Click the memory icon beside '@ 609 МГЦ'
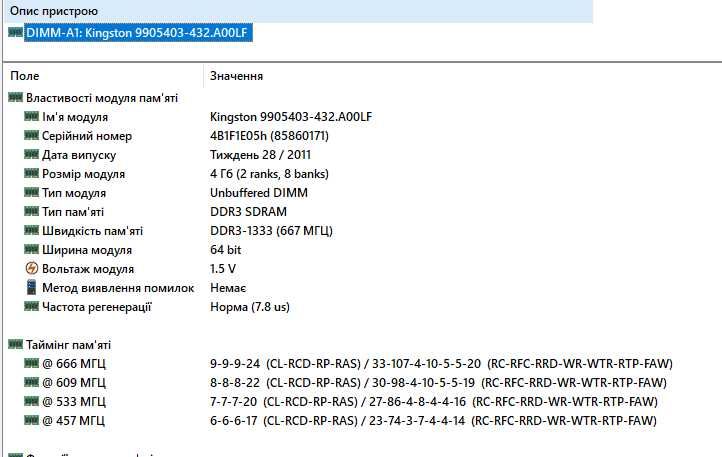 pos(31,382)
